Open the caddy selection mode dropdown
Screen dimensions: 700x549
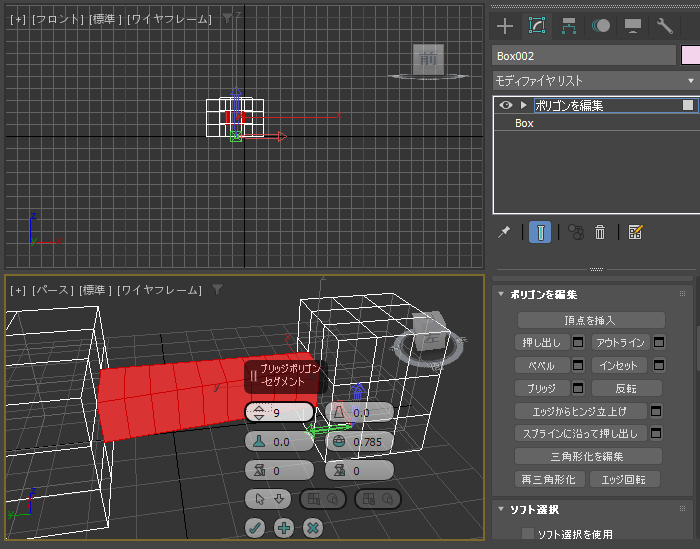pyautogui.click(x=268, y=499)
